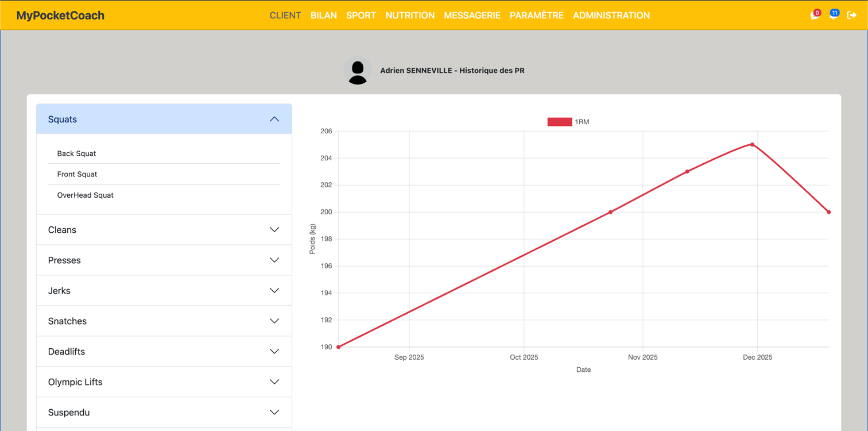Image resolution: width=868 pixels, height=431 pixels.
Task: Expand the Cleans category
Action: (164, 230)
